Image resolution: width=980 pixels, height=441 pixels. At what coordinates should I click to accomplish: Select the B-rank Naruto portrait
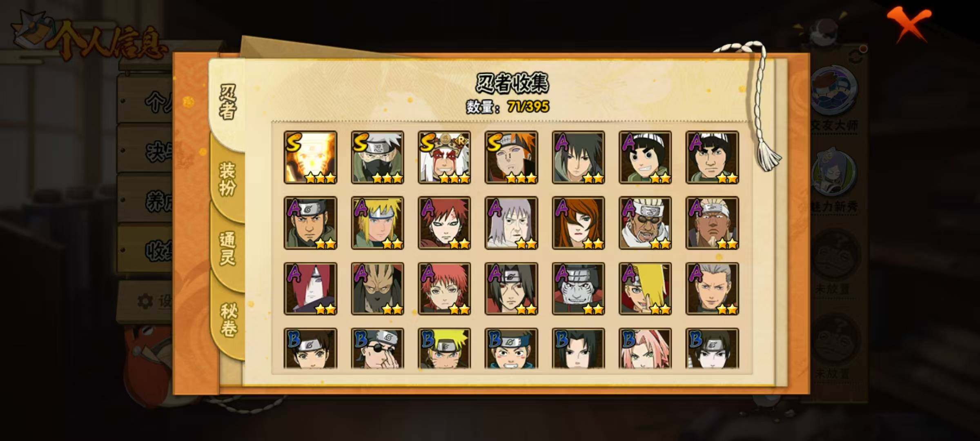444,348
